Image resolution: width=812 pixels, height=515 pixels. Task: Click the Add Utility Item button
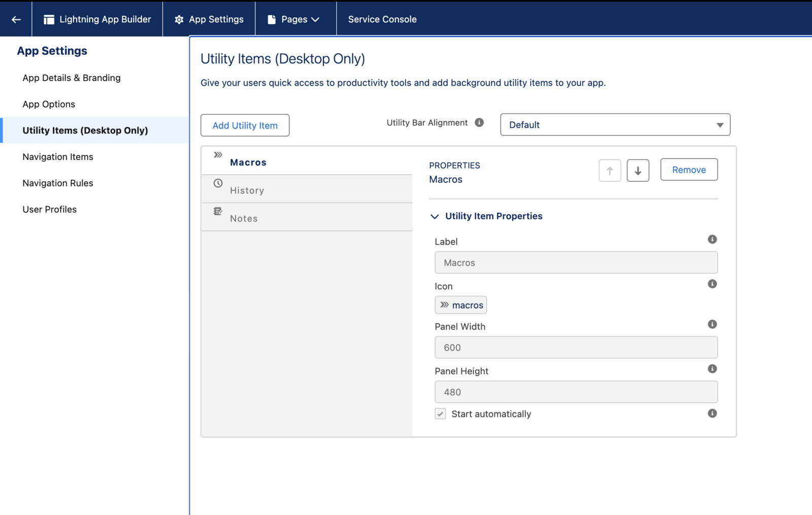pos(245,125)
